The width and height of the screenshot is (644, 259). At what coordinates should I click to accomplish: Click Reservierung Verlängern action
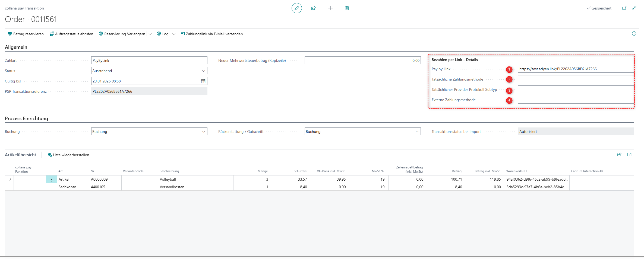point(122,34)
